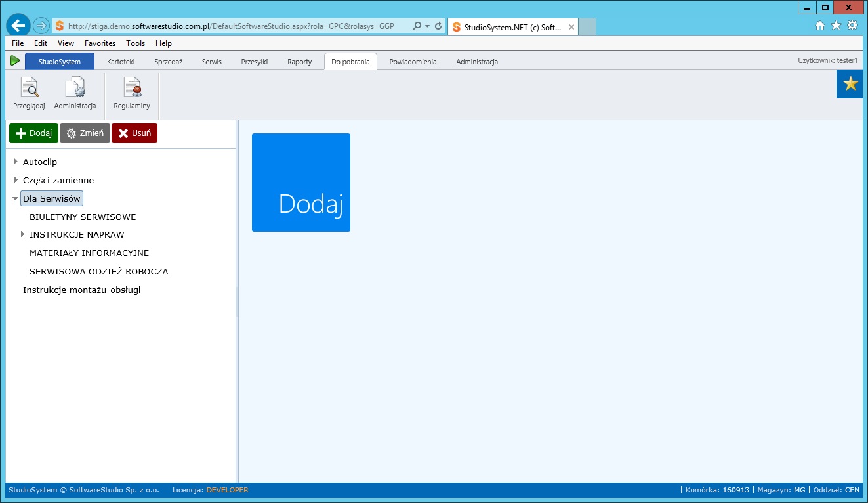Open the browser Home icon
868x503 pixels.
(x=820, y=26)
